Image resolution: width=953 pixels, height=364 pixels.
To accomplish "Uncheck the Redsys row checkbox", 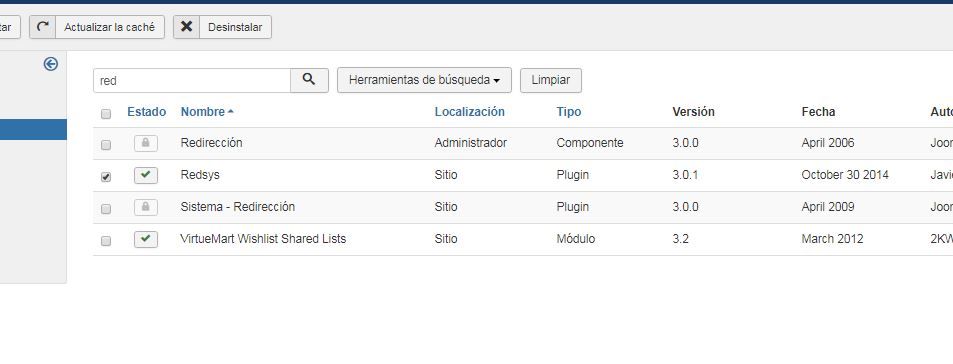I will (x=106, y=177).
